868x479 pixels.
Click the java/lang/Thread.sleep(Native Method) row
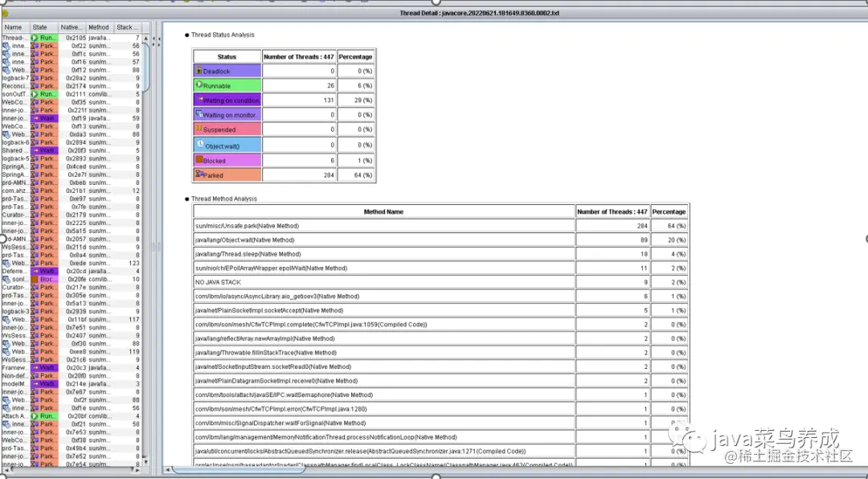[440, 254]
